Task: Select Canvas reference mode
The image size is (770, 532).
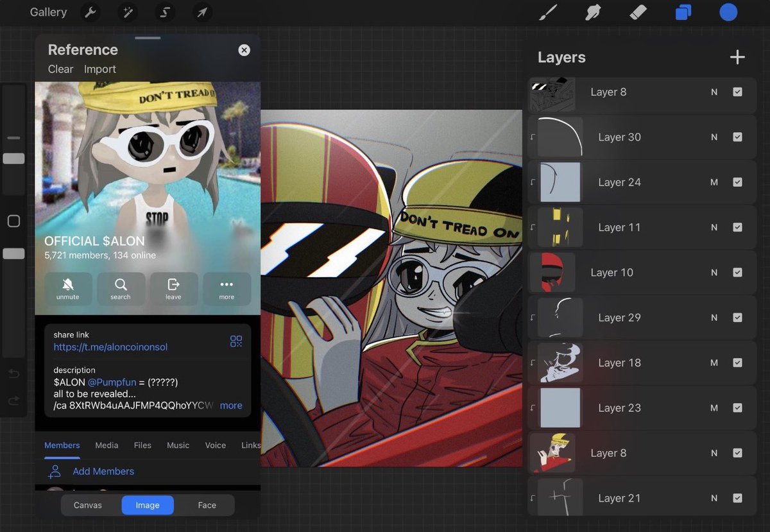Action: tap(88, 505)
